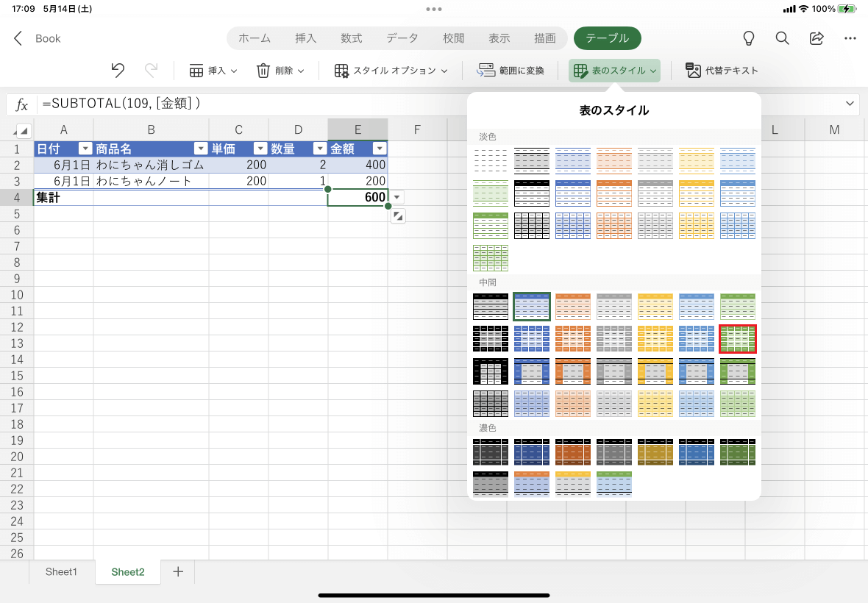This screenshot has height=603, width=868.
Task: Click the redo arrow icon
Action: point(151,71)
